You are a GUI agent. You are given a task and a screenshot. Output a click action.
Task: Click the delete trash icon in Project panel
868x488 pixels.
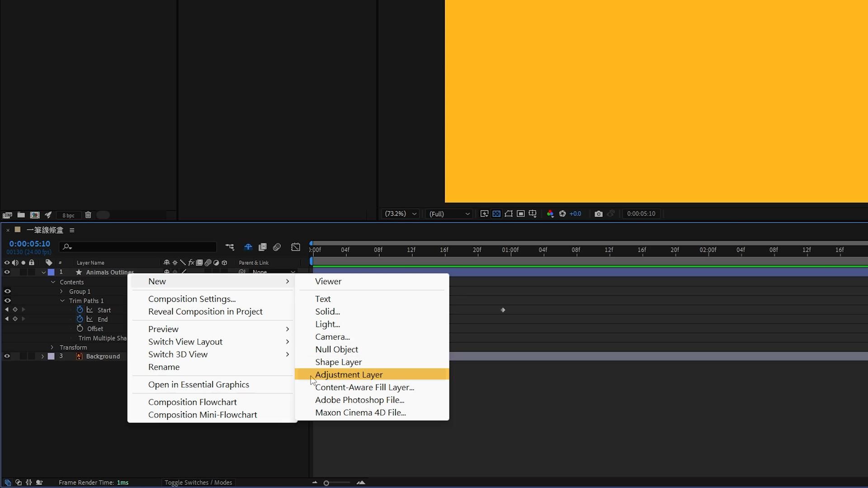tap(88, 215)
